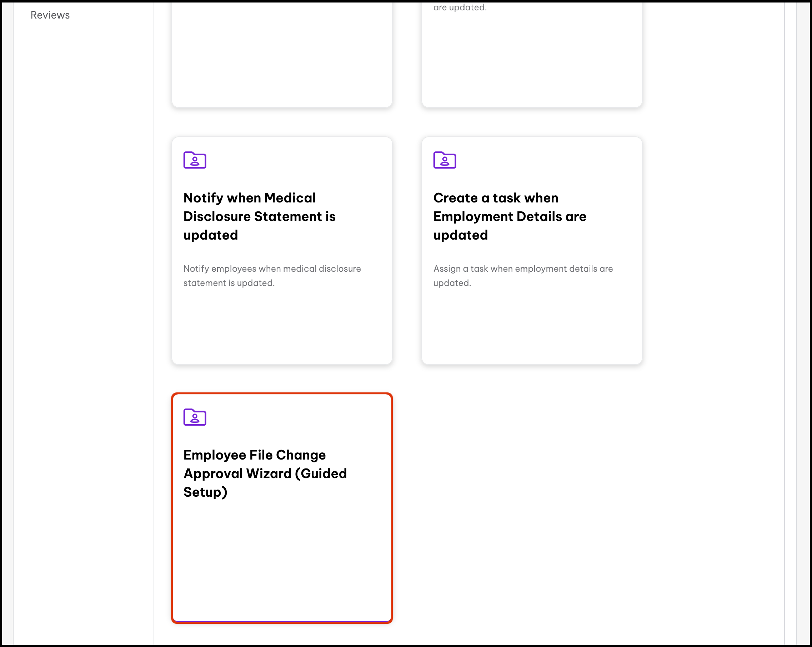Open the Reviews sidebar item

coord(50,15)
